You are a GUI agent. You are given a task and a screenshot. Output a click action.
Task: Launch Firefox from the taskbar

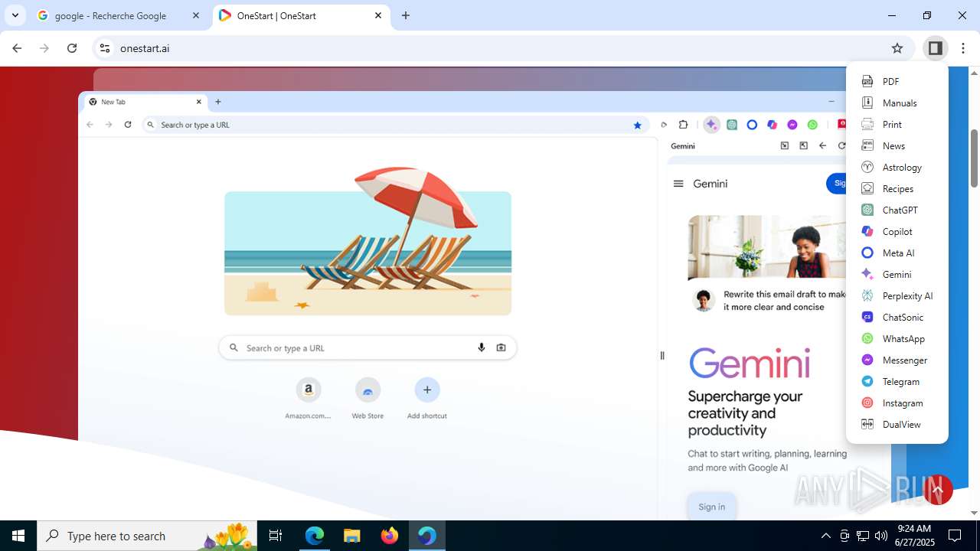coord(390,536)
